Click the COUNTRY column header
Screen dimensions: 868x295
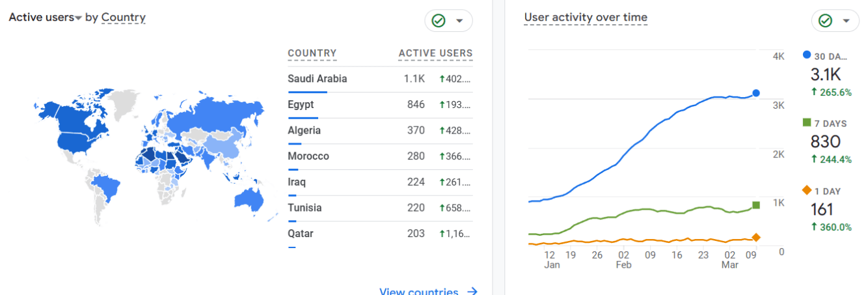[x=312, y=53]
